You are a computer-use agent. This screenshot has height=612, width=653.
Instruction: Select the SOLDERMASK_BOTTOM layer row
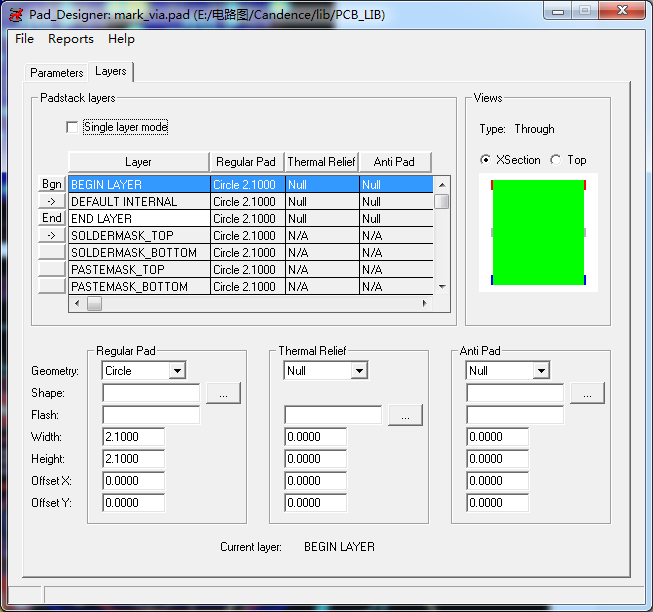(251, 253)
